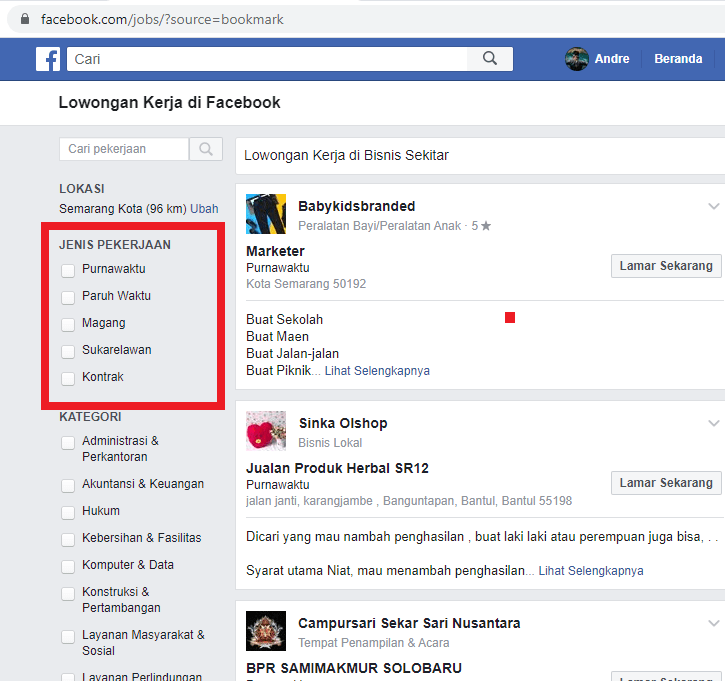The width and height of the screenshot is (725, 681).
Task: Go to Beranda in the top bar
Action: pos(678,59)
